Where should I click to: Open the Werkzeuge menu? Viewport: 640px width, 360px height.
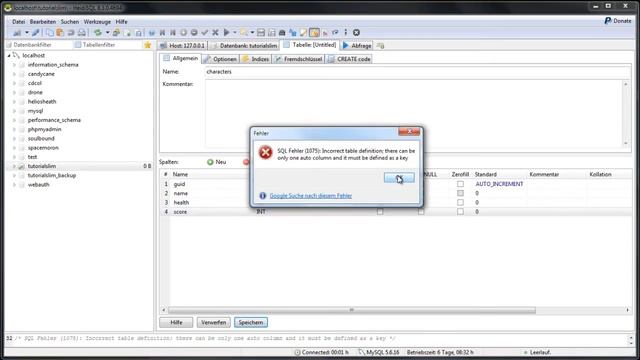(x=97, y=22)
